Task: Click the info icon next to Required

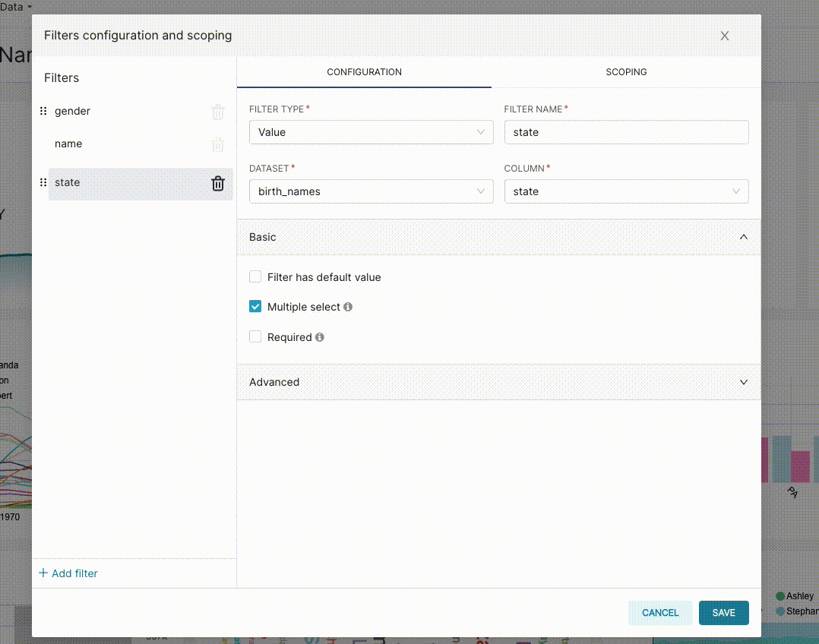Action: click(x=320, y=337)
